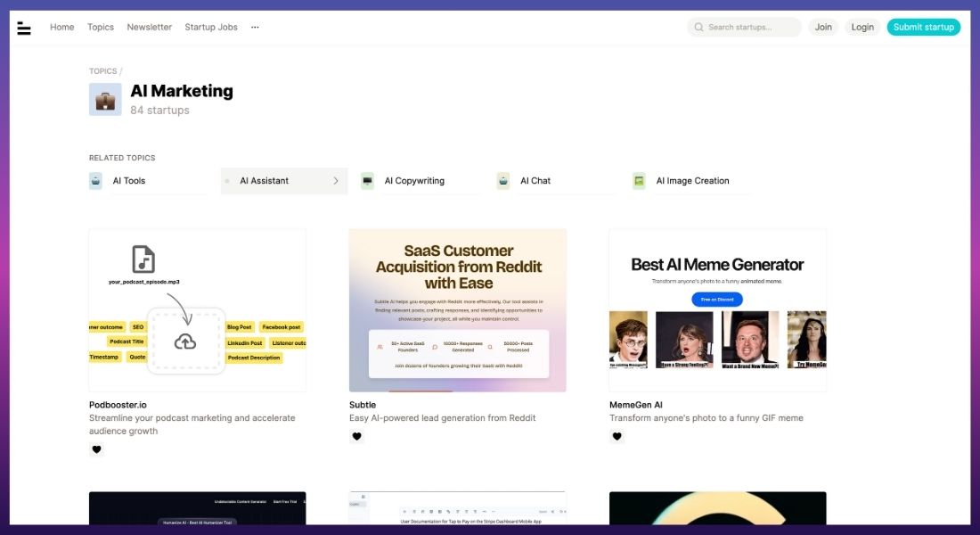
Task: Click the AI Chat topic icon
Action: [503, 181]
